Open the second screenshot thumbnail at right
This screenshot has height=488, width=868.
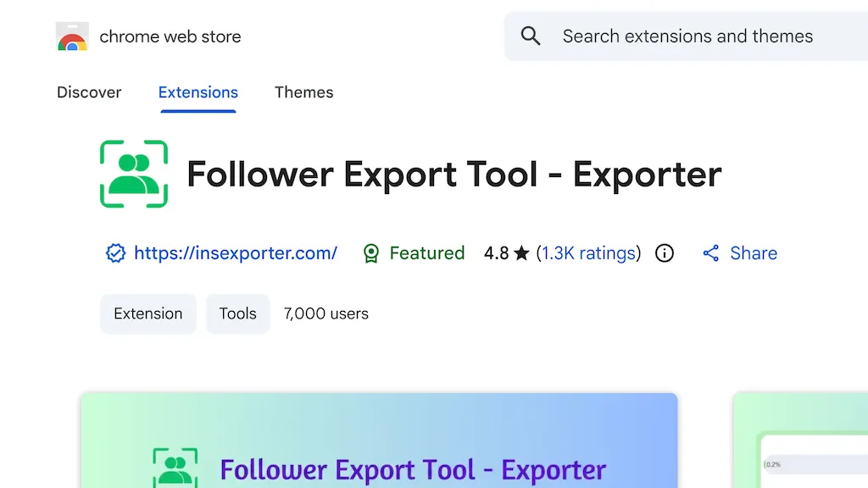tap(800, 441)
